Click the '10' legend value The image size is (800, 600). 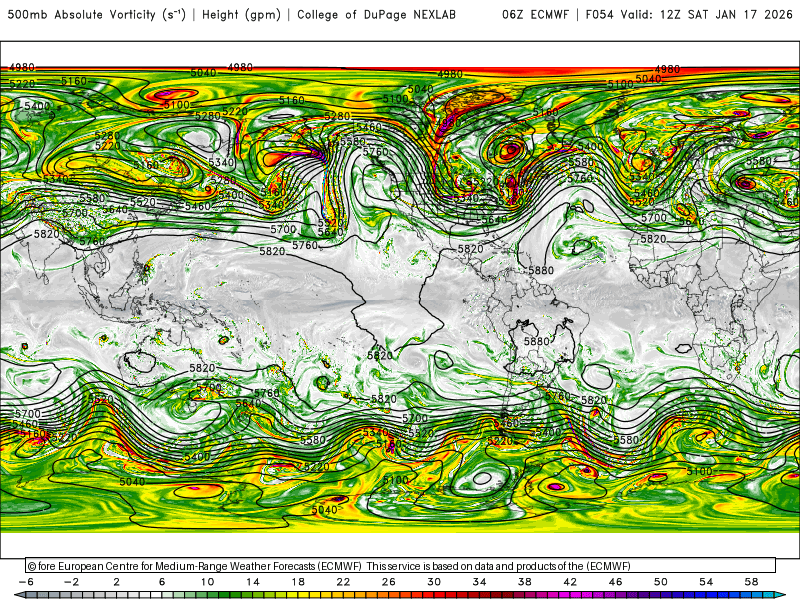207,582
